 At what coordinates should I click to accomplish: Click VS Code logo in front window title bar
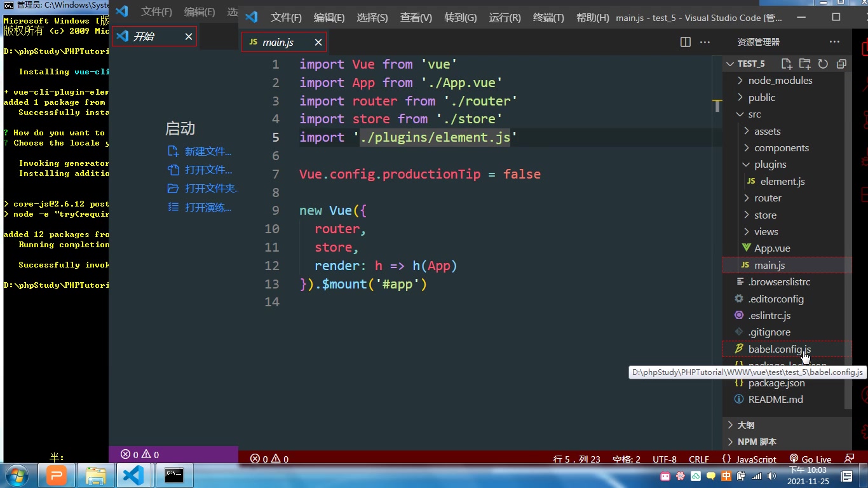click(x=251, y=17)
